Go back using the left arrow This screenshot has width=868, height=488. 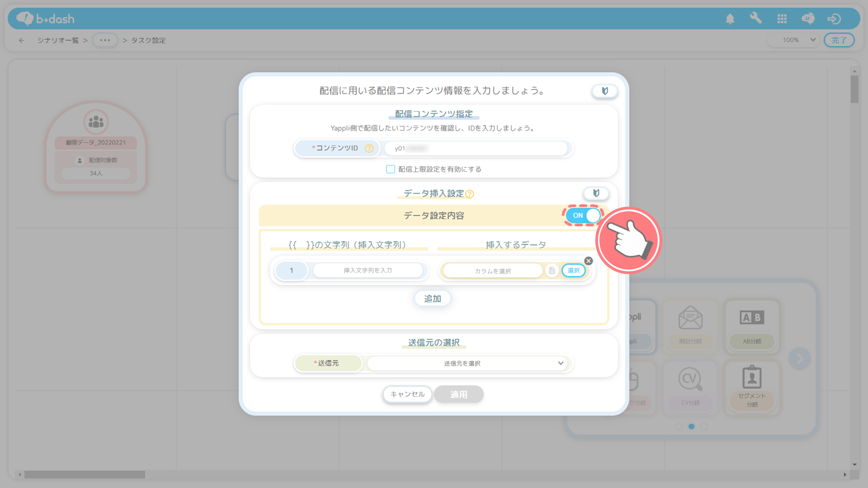point(22,40)
